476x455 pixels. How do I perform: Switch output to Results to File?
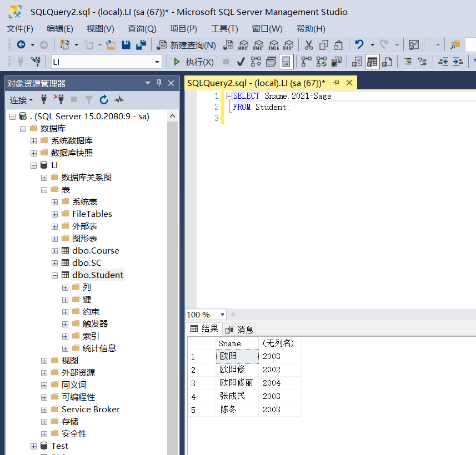coord(387,62)
